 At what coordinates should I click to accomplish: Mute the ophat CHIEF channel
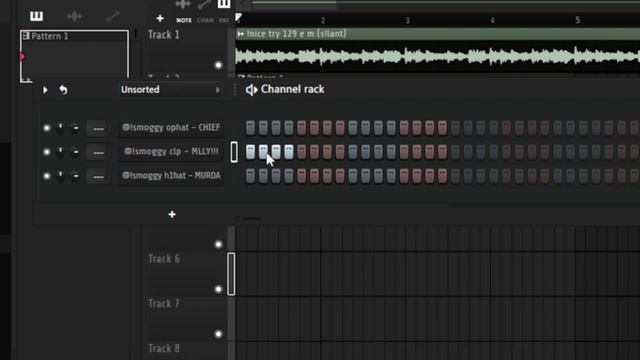click(x=47, y=128)
